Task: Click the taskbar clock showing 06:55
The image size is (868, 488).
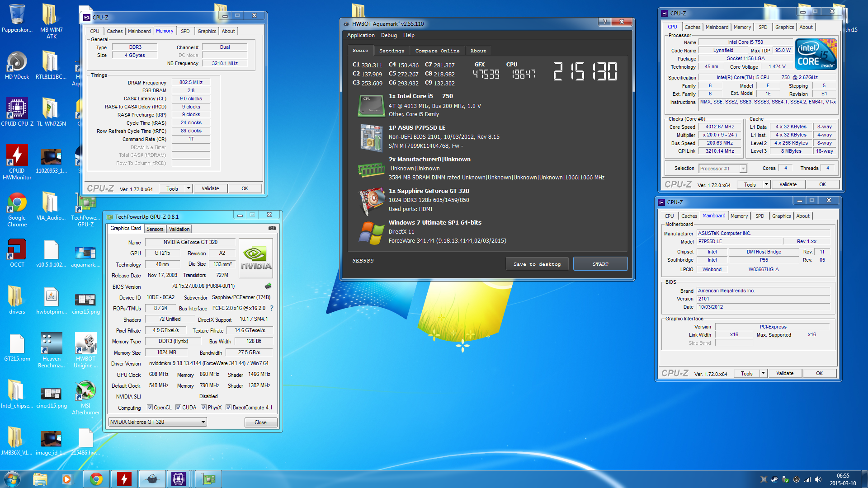Action: (x=843, y=479)
